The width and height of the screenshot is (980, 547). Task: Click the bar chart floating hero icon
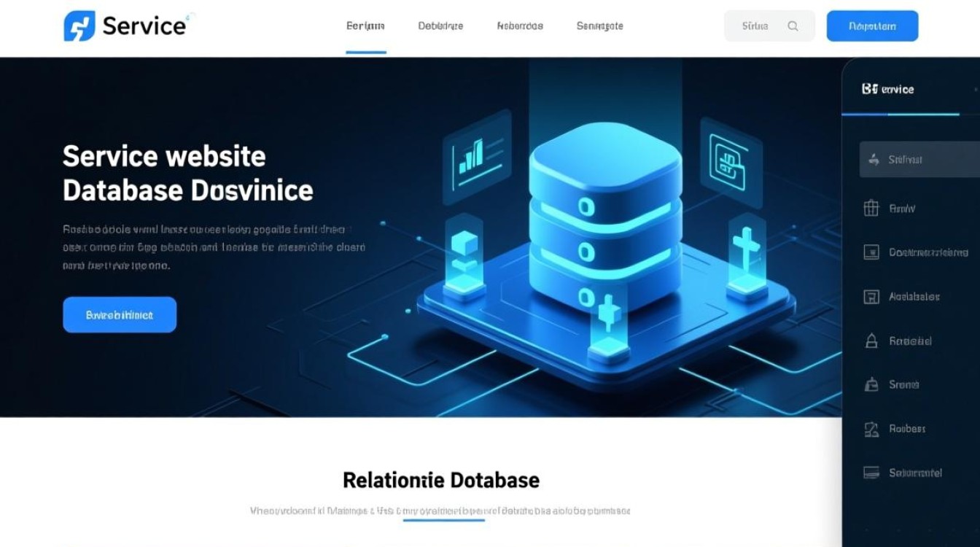(470, 155)
